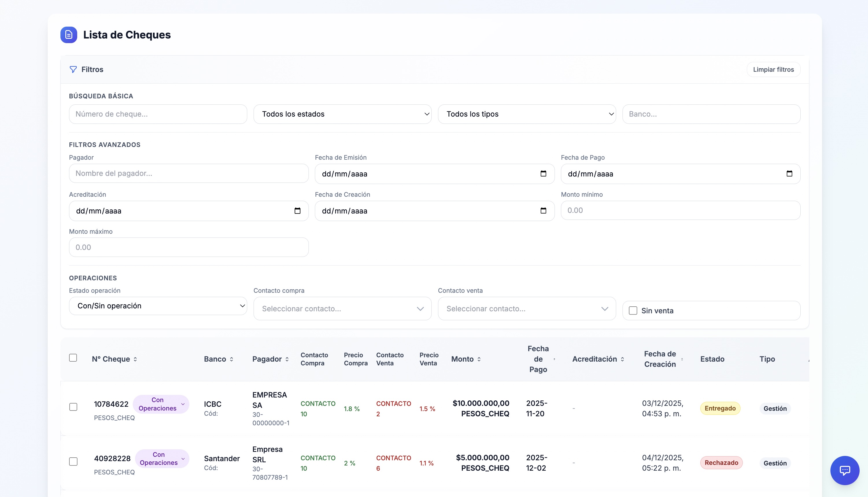The height and width of the screenshot is (497, 868).
Task: Open the Con/Sin operación dropdown
Action: 158,306
